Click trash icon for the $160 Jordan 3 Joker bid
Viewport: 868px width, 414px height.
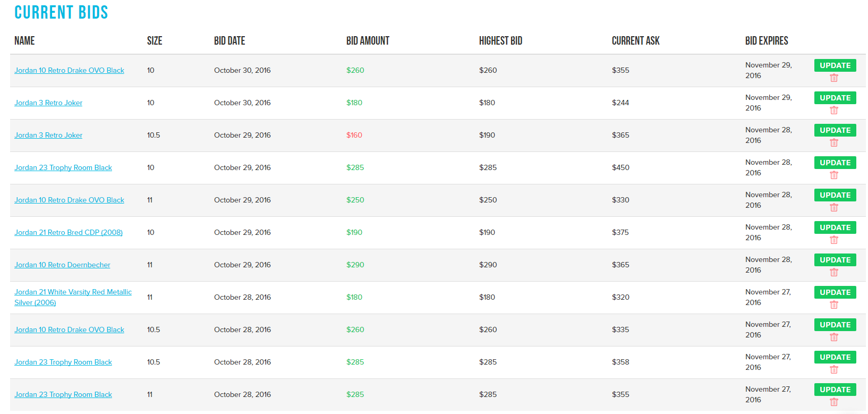[x=834, y=143]
